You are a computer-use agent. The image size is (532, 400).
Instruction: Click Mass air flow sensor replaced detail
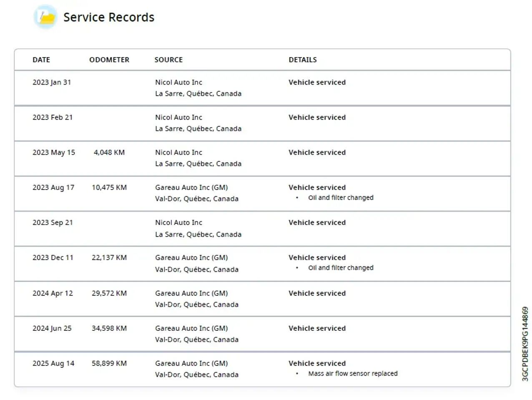[353, 373]
